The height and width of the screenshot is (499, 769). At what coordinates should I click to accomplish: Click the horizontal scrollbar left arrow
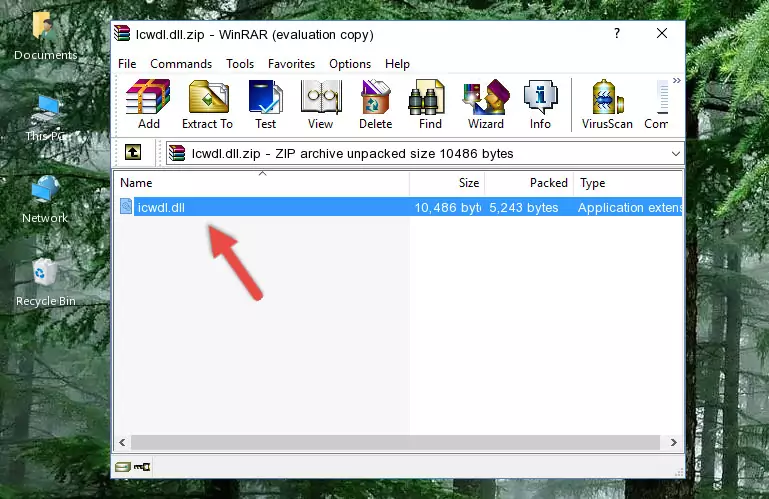coord(122,443)
